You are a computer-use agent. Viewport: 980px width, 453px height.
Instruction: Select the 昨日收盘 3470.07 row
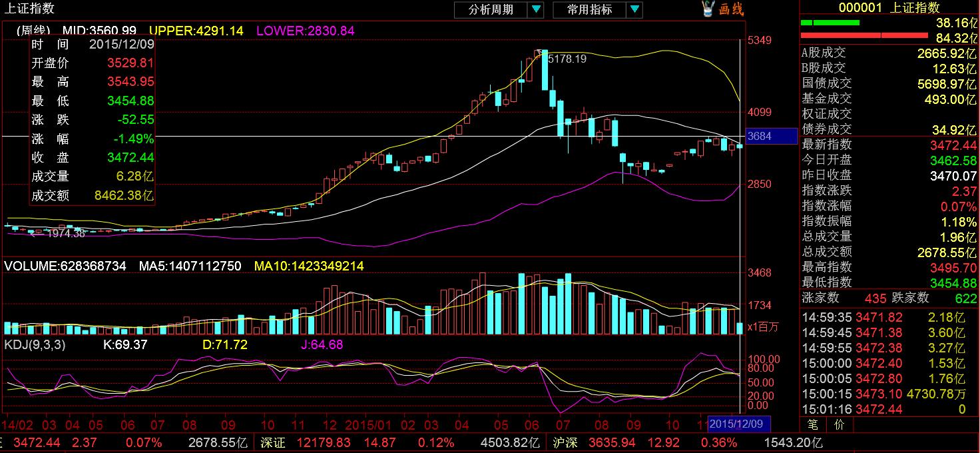pos(889,175)
